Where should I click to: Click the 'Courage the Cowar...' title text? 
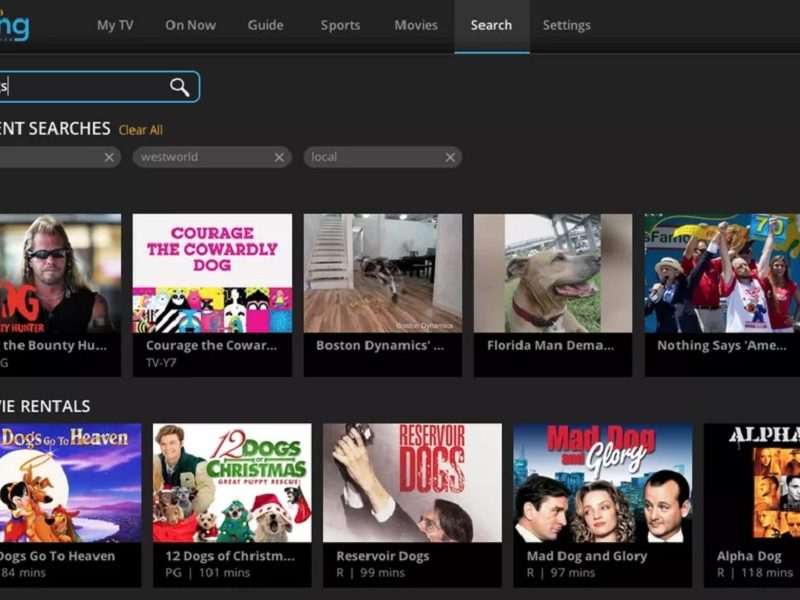click(211, 345)
